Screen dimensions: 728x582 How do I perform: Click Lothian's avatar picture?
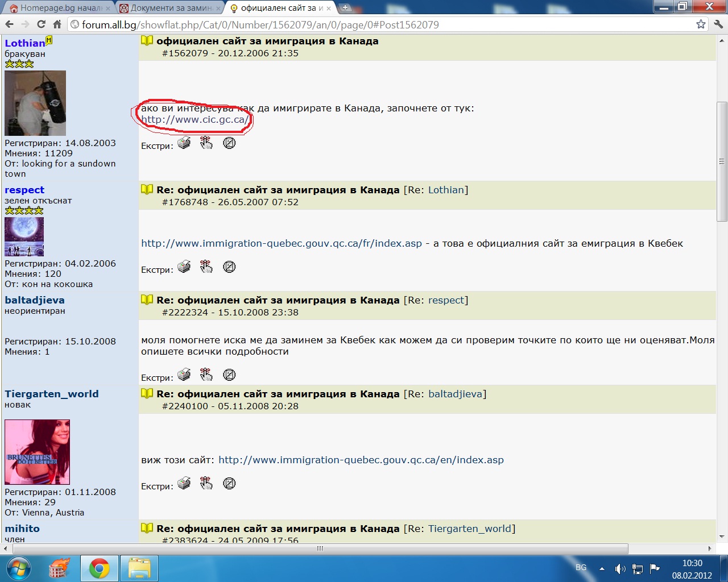coord(35,103)
